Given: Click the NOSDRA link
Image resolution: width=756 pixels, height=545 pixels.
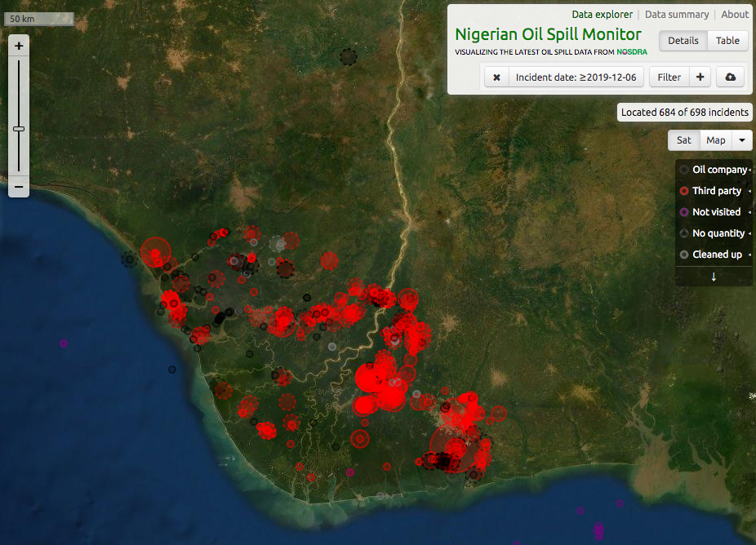Looking at the screenshot, I should [x=632, y=52].
